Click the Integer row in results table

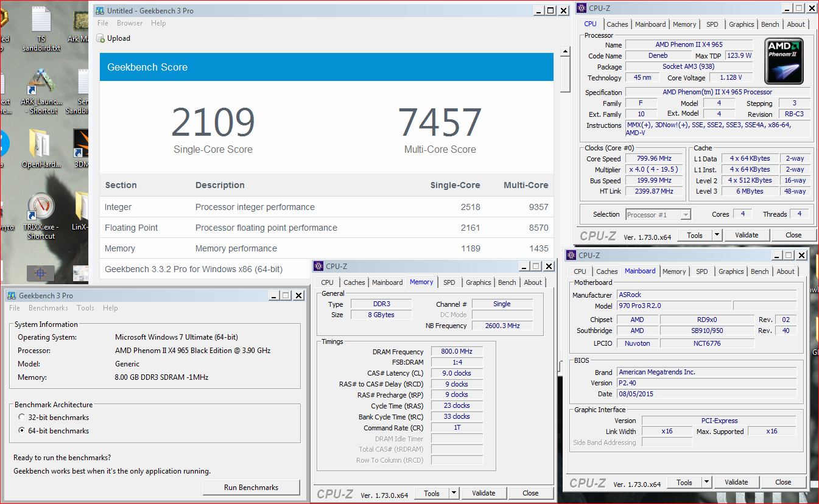(x=326, y=207)
